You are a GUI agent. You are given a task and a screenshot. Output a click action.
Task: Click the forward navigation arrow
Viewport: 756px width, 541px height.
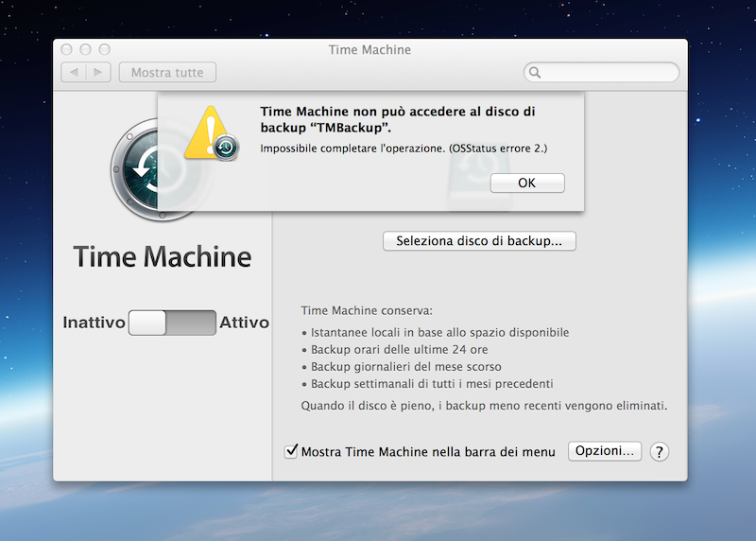[99, 72]
